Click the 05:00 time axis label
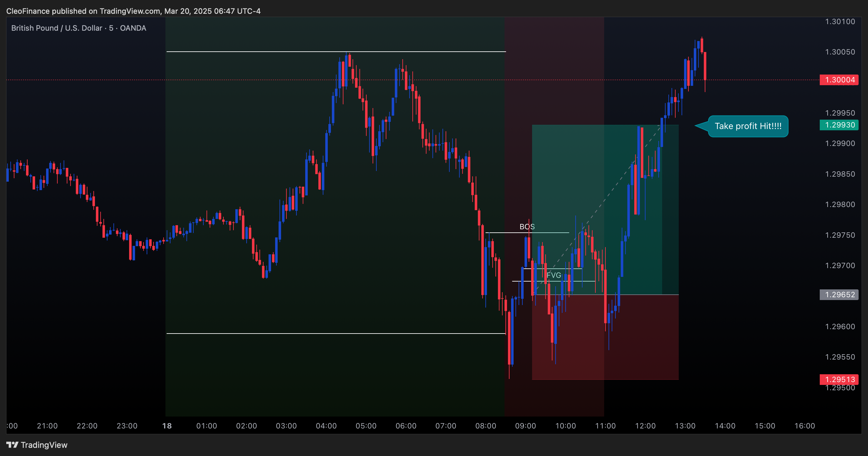Viewport: 868px width, 456px height. 366,426
